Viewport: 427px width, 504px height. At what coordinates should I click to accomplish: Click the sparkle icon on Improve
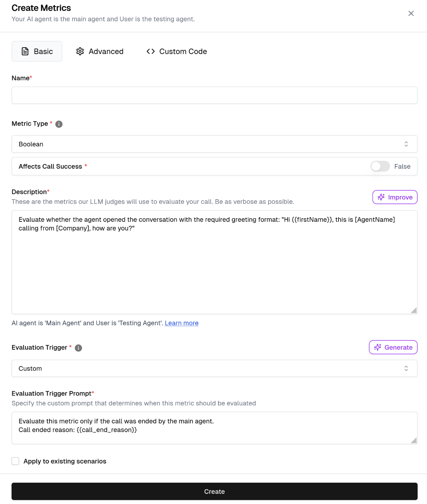pos(381,197)
